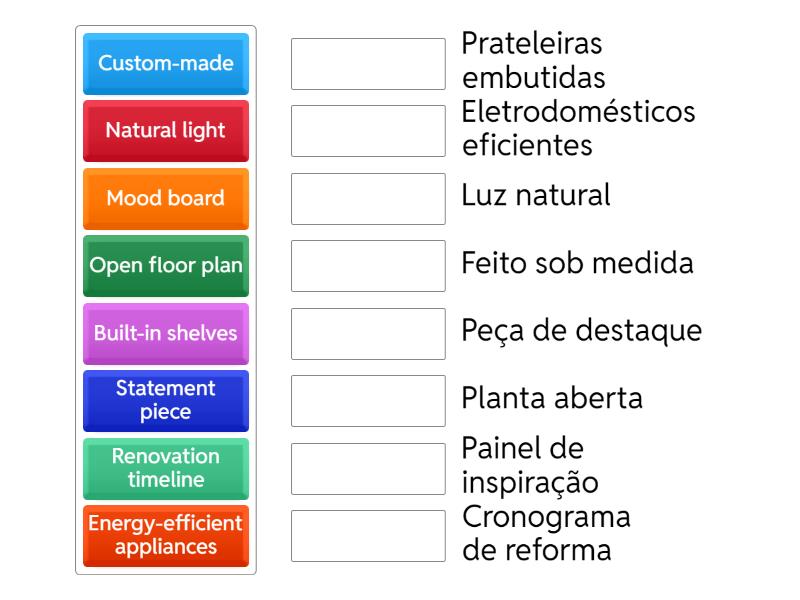Click the Peça de destaque definition text
The image size is (800, 600).
tap(581, 330)
